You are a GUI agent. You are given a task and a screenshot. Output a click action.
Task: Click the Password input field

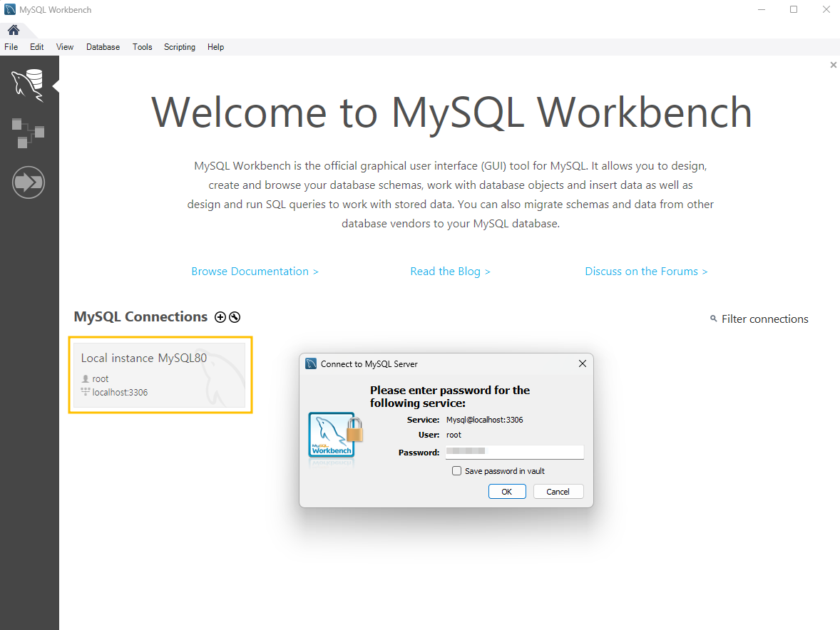[514, 452]
